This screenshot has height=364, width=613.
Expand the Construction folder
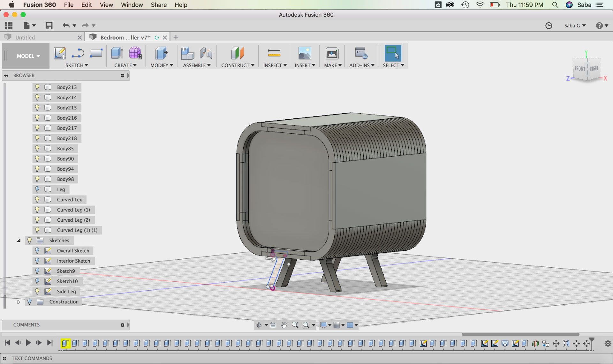coord(19,301)
